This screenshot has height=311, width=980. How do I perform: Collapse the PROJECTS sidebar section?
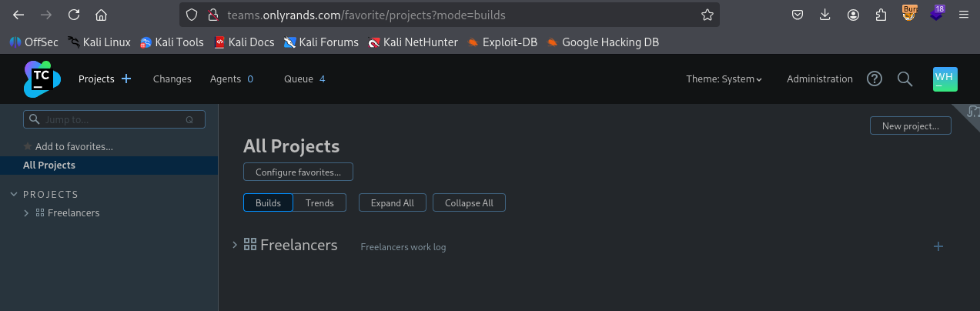pyautogui.click(x=13, y=195)
